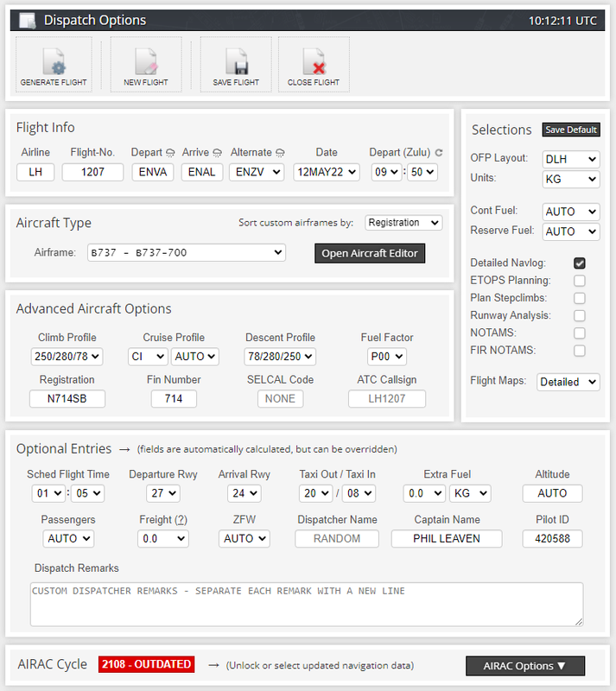The height and width of the screenshot is (691, 616).
Task: Open Sched Flight Time minutes 05 dropdown
Action: pyautogui.click(x=88, y=493)
